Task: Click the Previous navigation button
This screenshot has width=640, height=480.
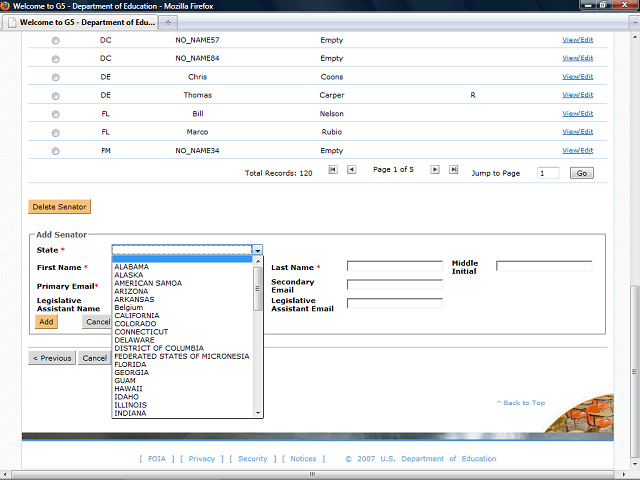Action: pos(52,358)
